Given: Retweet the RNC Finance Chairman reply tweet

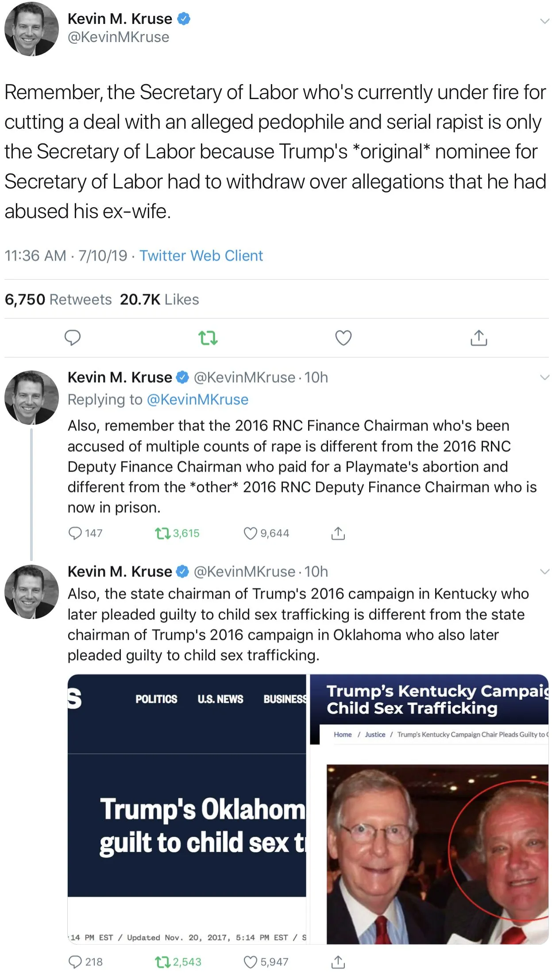Looking at the screenshot, I should (x=162, y=533).
